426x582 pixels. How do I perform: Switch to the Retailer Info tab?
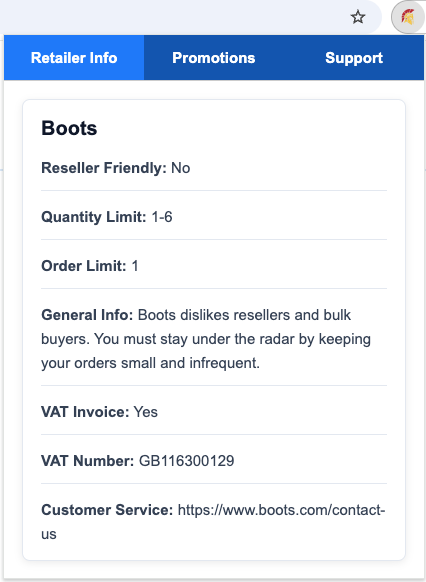point(74,58)
